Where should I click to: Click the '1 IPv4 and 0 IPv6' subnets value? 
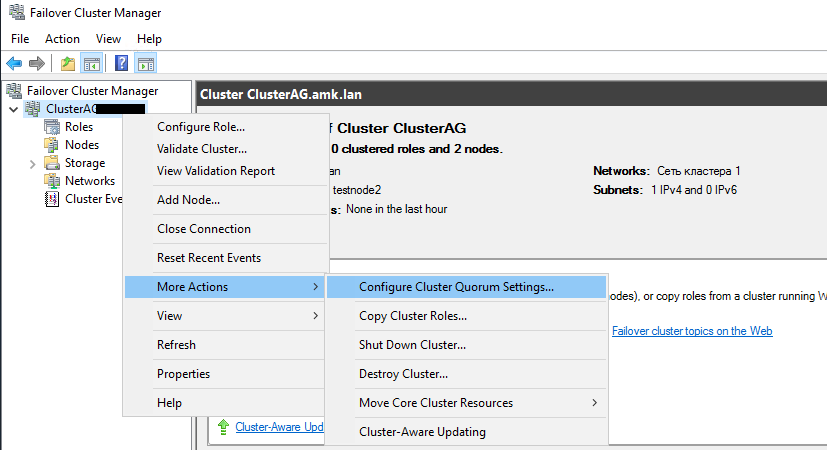pyautogui.click(x=694, y=190)
